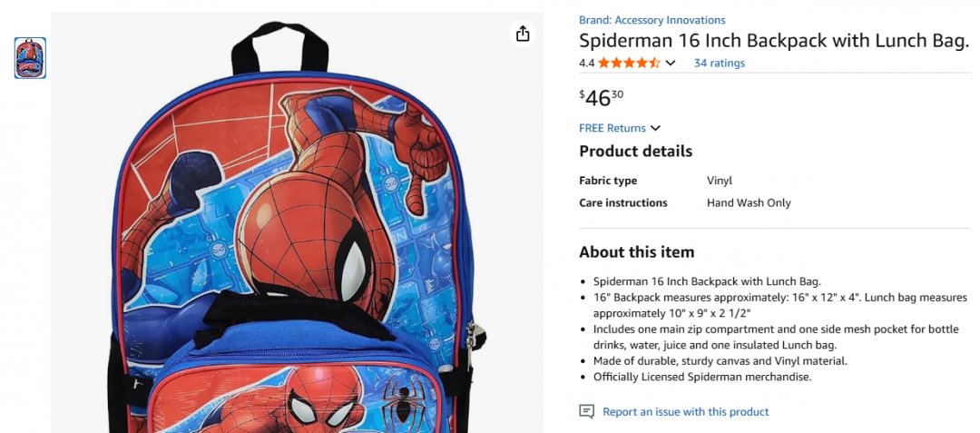
Task: Click the Care instructions label
Action: (x=622, y=203)
